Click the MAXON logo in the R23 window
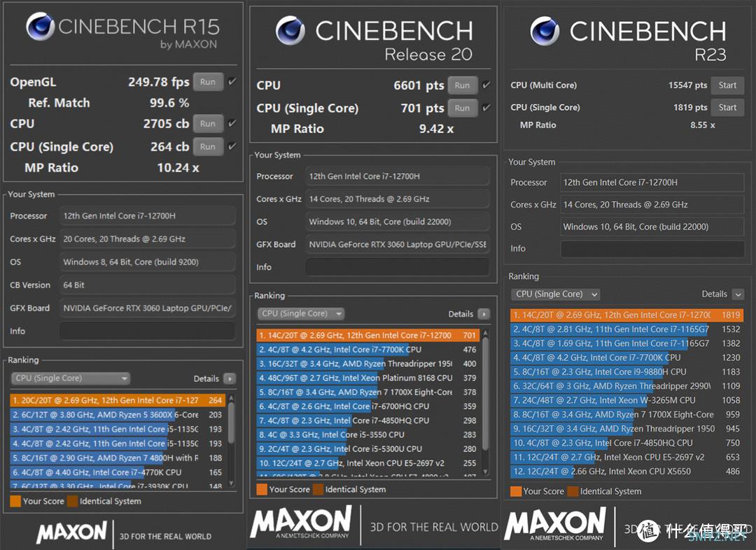 tap(555, 523)
